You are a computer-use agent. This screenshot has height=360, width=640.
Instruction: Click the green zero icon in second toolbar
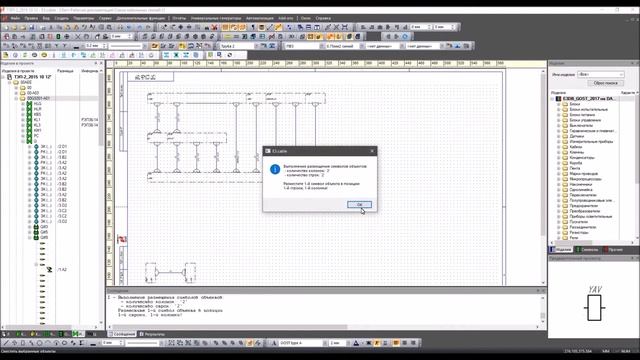[x=58, y=37]
